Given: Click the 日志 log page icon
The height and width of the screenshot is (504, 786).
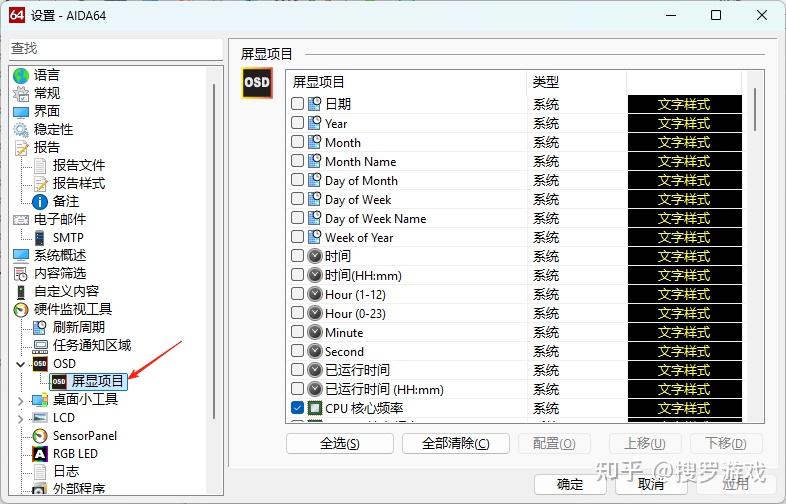Looking at the screenshot, I should coord(40,471).
